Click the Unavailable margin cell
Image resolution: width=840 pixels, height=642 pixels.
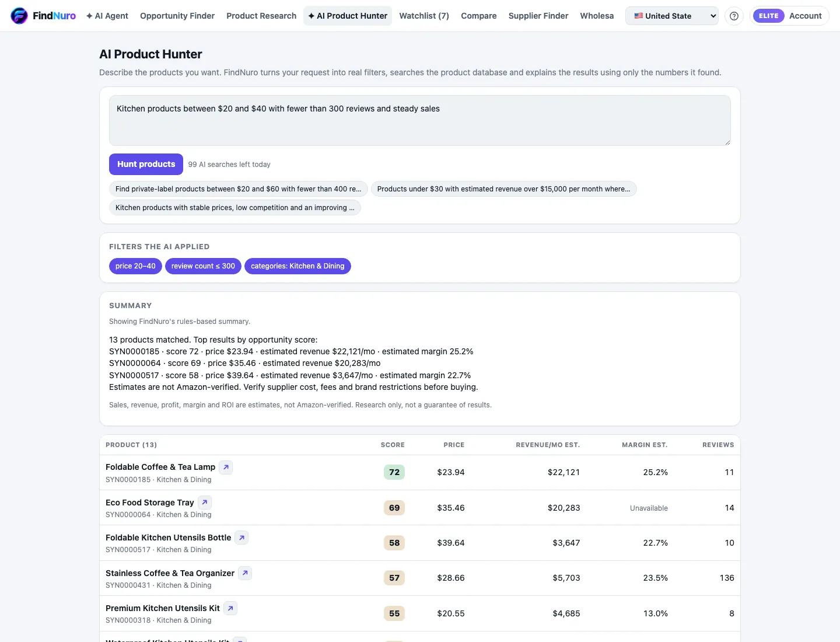click(649, 508)
